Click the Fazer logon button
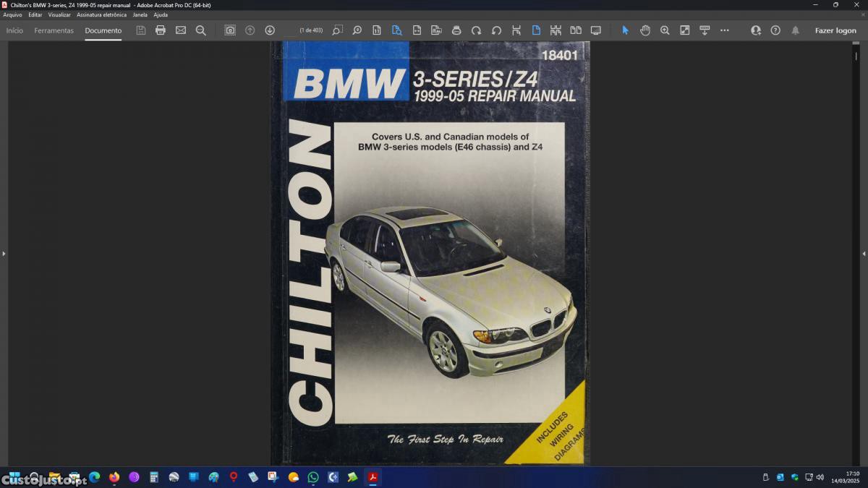 pos(835,30)
